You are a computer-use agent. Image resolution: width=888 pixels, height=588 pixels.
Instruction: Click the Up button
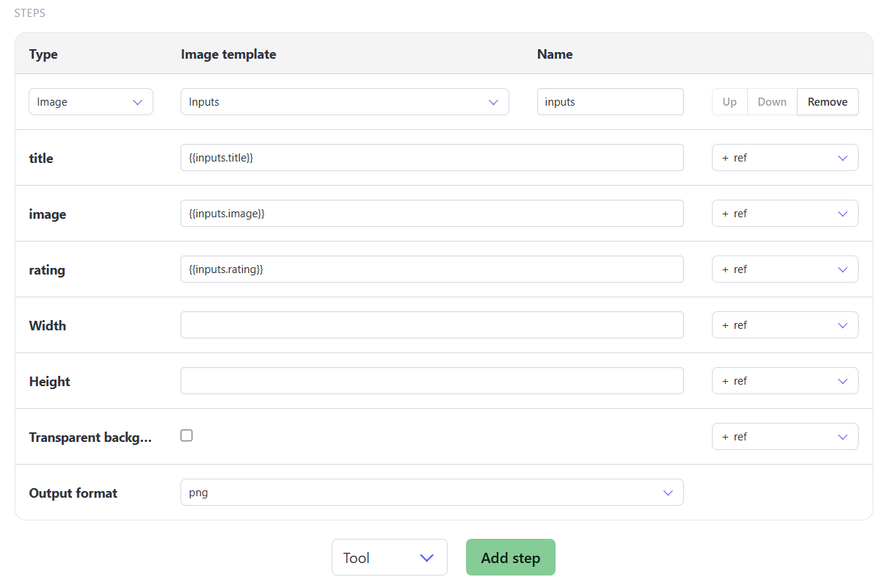click(729, 102)
